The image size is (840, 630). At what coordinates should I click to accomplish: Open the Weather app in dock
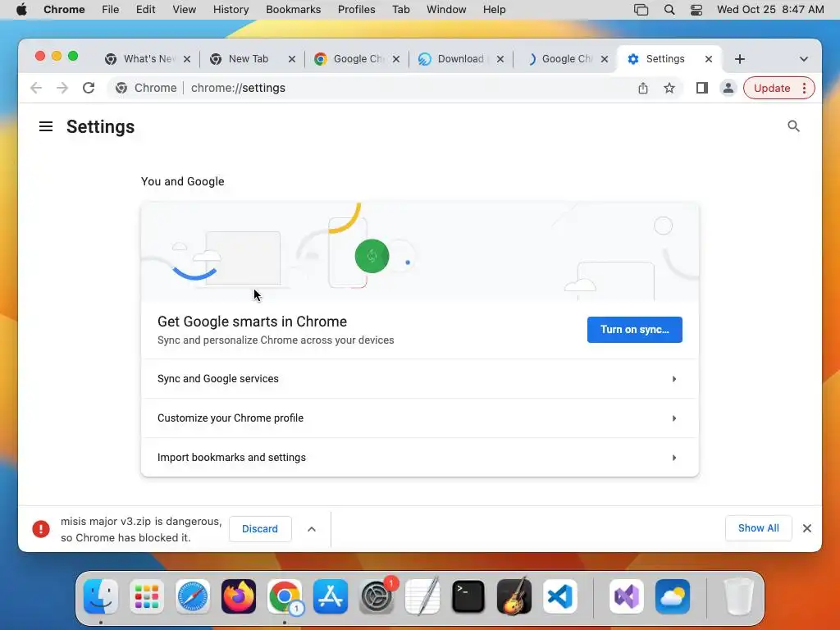click(673, 596)
